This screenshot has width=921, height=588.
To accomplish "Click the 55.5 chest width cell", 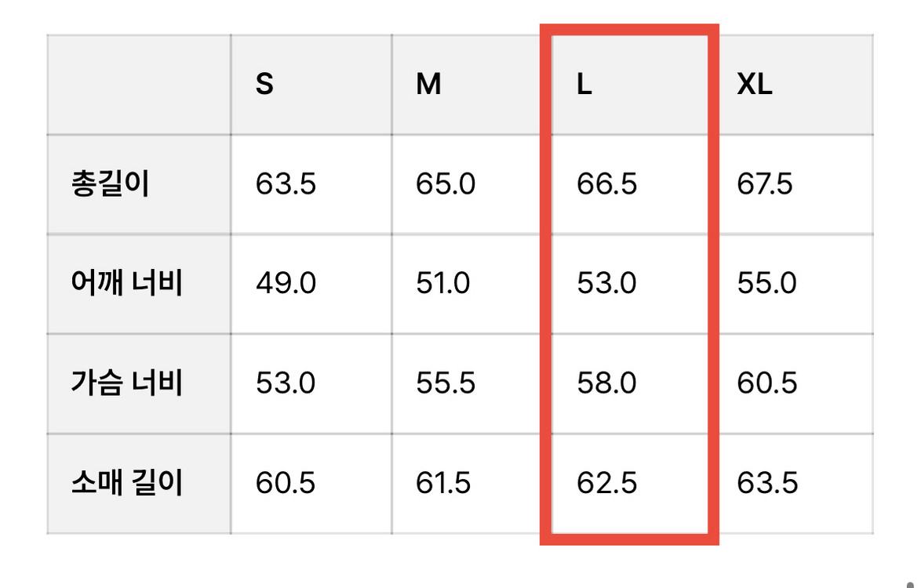I will click(x=446, y=383).
